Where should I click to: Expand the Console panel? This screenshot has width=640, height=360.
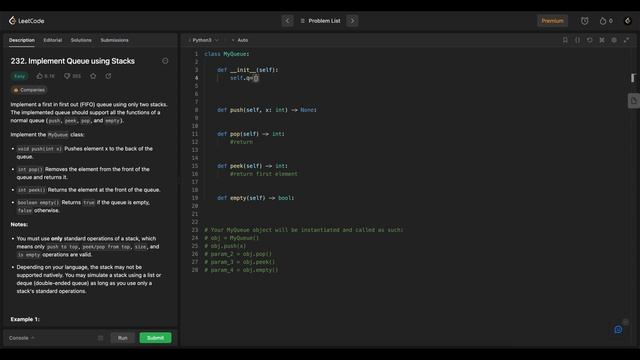(x=22, y=338)
